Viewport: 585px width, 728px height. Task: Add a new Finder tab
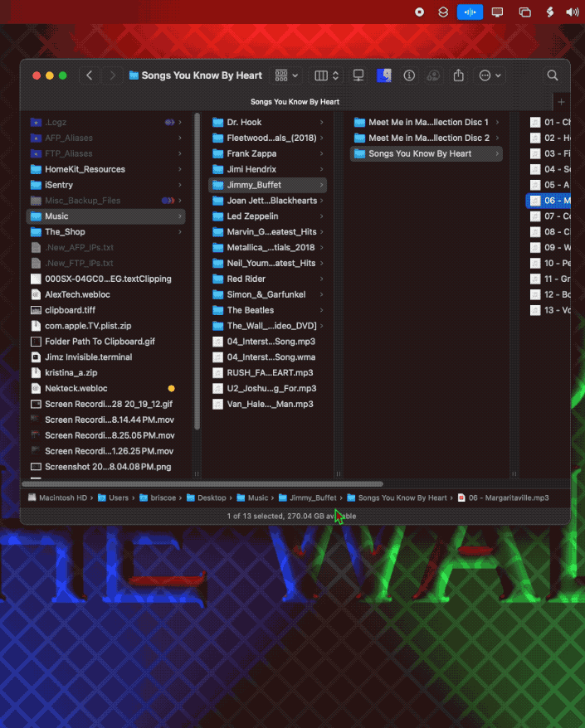click(x=561, y=102)
